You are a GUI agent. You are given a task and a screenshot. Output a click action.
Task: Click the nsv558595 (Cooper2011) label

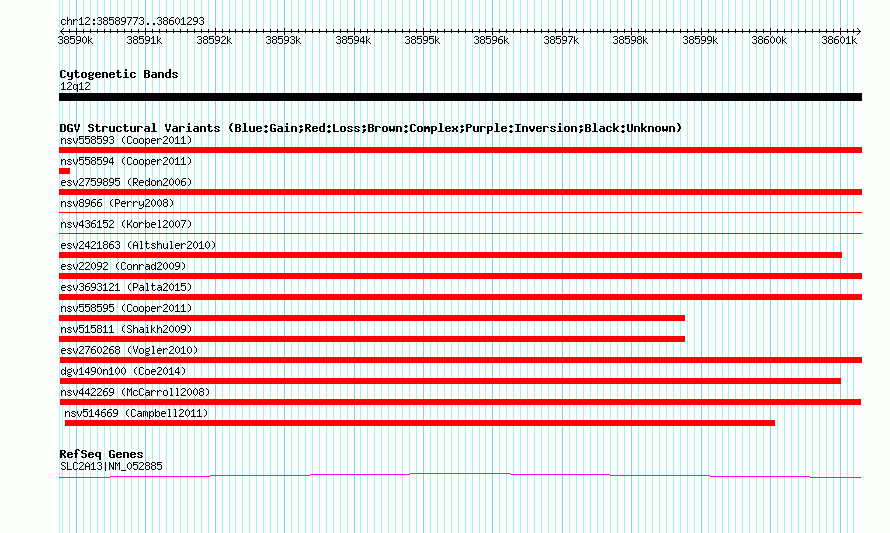(126, 308)
